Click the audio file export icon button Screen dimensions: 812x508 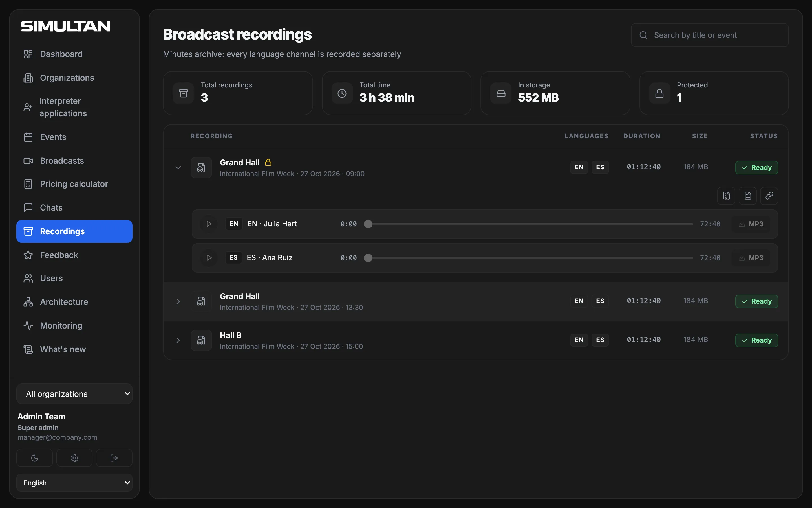(x=727, y=196)
